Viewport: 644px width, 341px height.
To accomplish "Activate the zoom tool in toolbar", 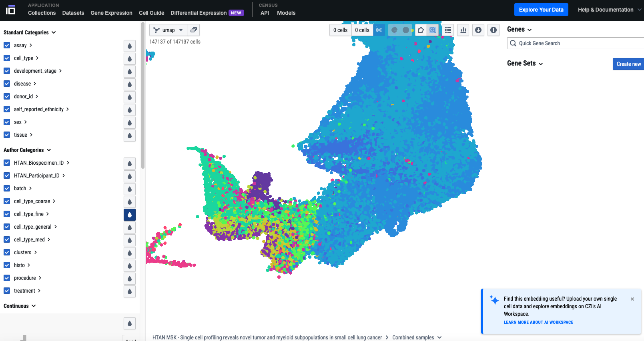I will 433,30.
